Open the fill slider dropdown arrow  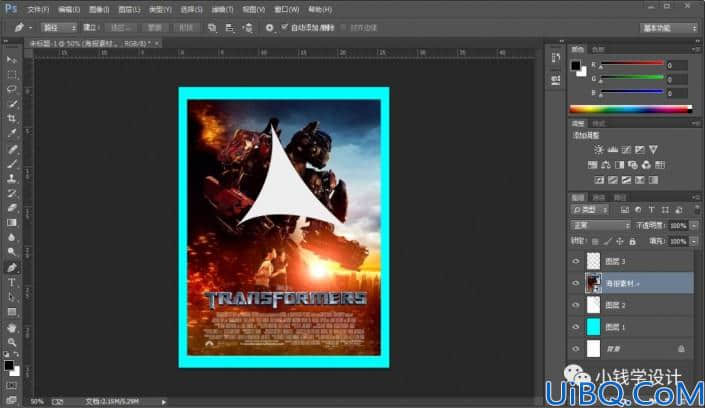(x=694, y=242)
